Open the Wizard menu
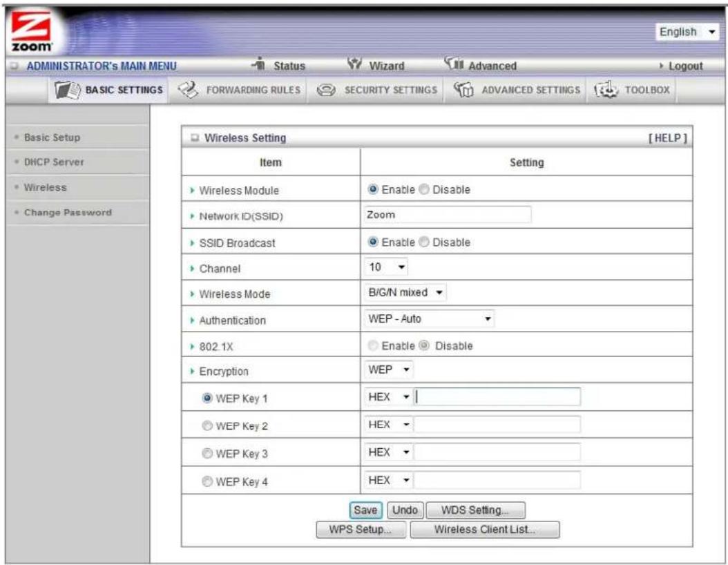728x565 pixels. [387, 66]
